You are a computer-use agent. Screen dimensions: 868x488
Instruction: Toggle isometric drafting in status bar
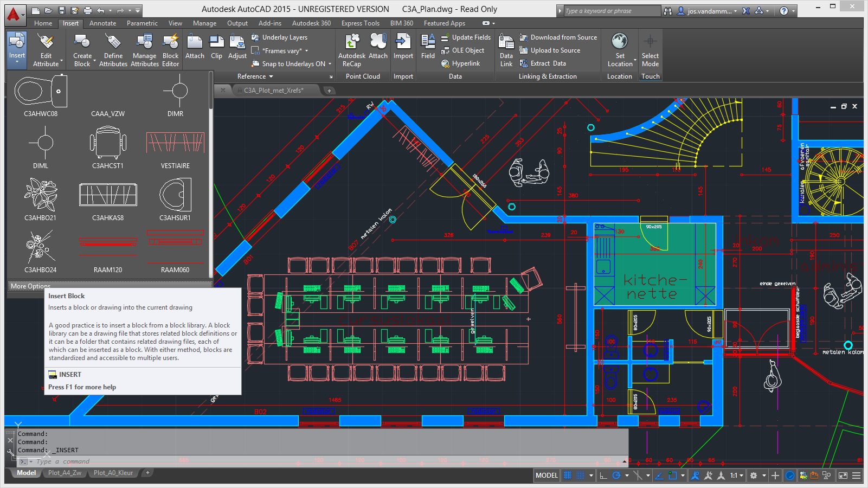(638, 476)
